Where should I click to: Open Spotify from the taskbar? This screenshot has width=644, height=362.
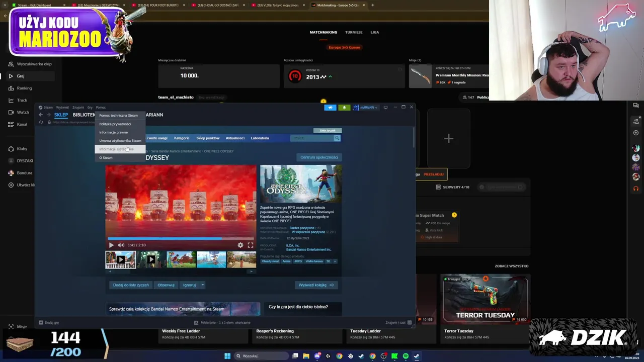click(406, 356)
